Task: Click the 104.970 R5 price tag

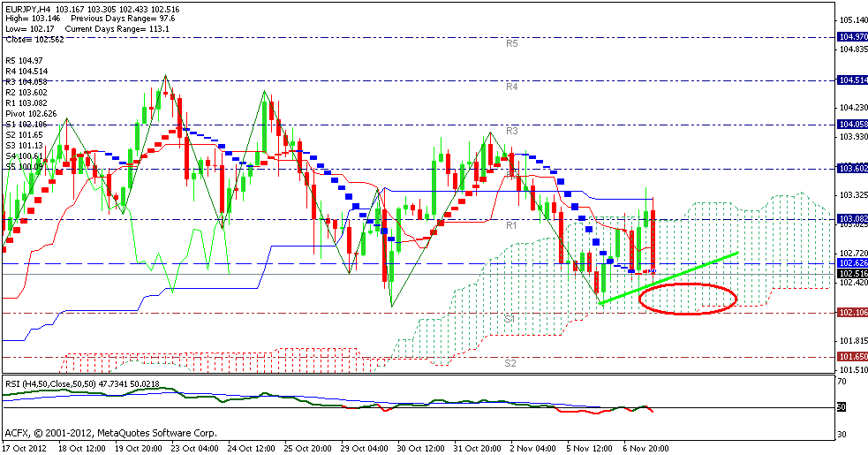Action: tap(851, 37)
